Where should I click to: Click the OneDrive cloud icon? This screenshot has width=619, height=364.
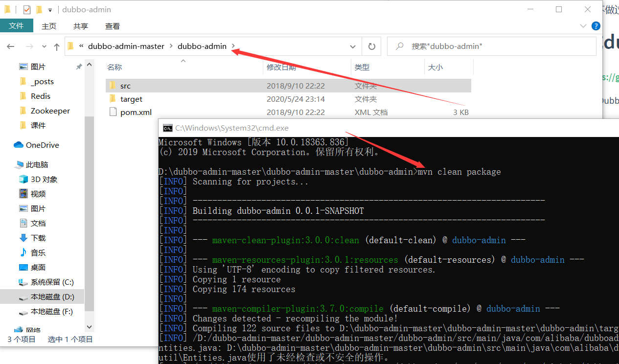pyautogui.click(x=19, y=145)
